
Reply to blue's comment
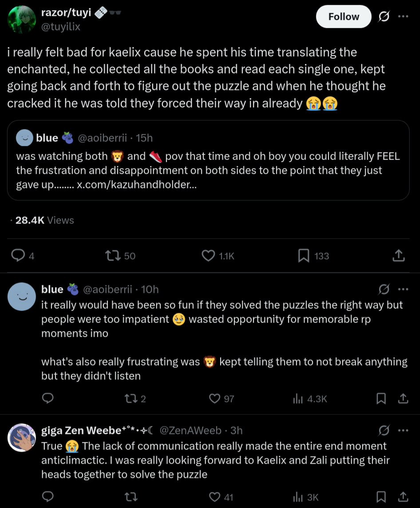(x=48, y=398)
